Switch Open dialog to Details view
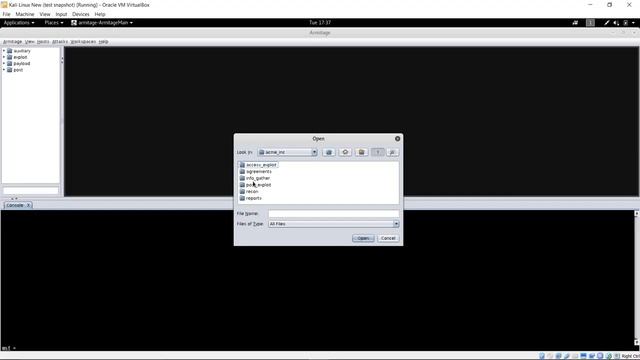Image resolution: width=640 pixels, height=360 pixels. (x=392, y=152)
